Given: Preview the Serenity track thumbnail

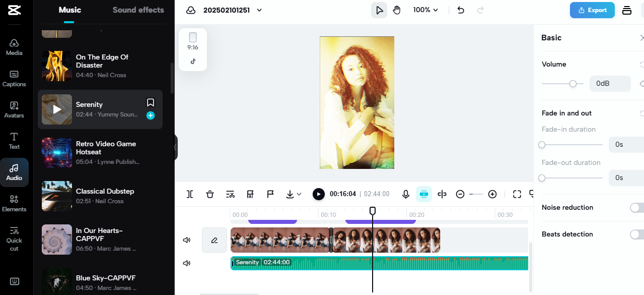Looking at the screenshot, I should (x=57, y=109).
